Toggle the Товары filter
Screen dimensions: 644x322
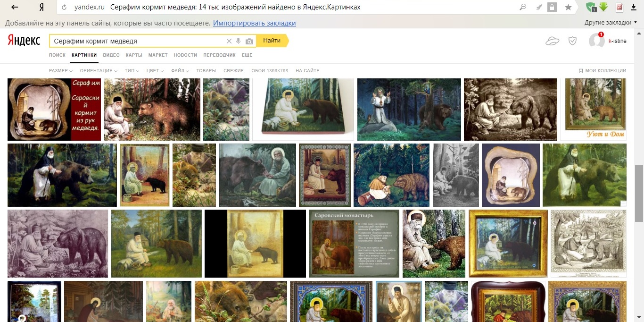pyautogui.click(x=206, y=71)
